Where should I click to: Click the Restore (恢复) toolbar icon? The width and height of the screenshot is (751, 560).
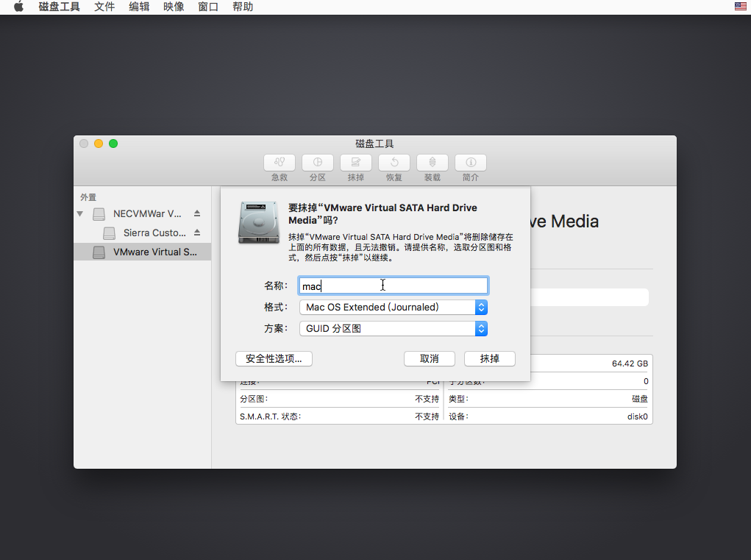coord(394,163)
